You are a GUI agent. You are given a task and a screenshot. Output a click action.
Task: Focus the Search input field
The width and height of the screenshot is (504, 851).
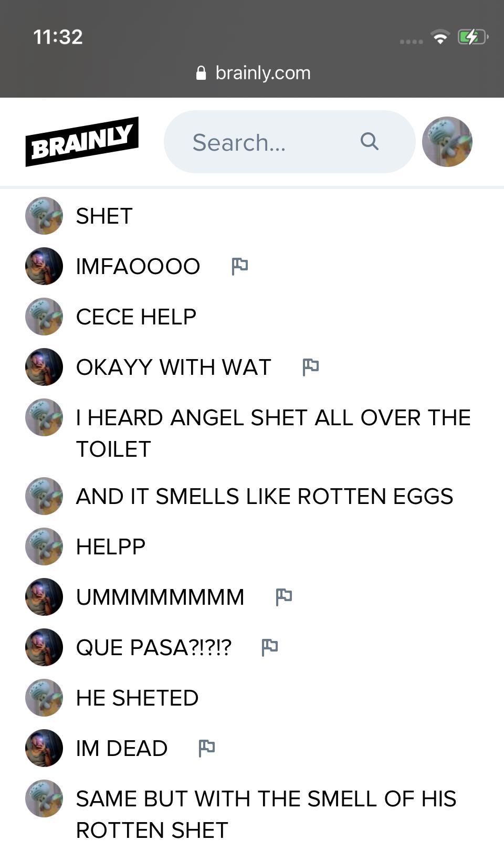tap(290, 142)
